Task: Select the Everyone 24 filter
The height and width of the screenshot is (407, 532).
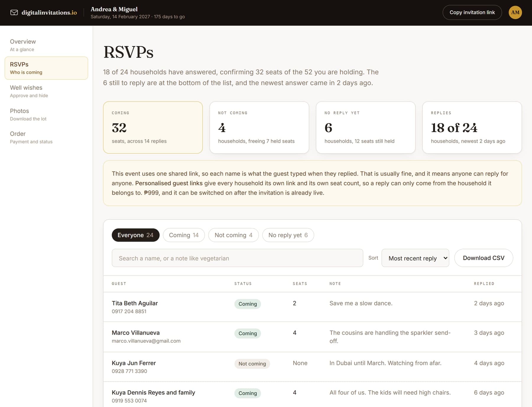Action: click(x=135, y=235)
